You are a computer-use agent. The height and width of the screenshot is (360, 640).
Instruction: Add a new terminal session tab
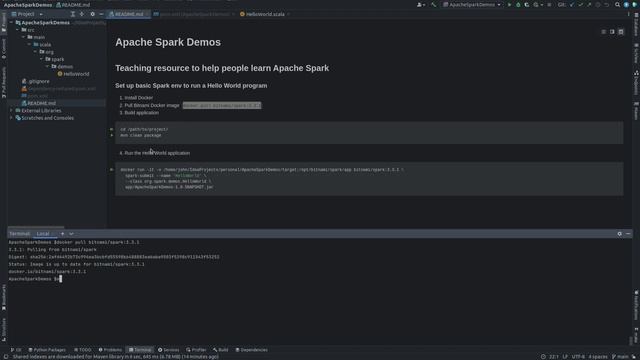pos(62,234)
